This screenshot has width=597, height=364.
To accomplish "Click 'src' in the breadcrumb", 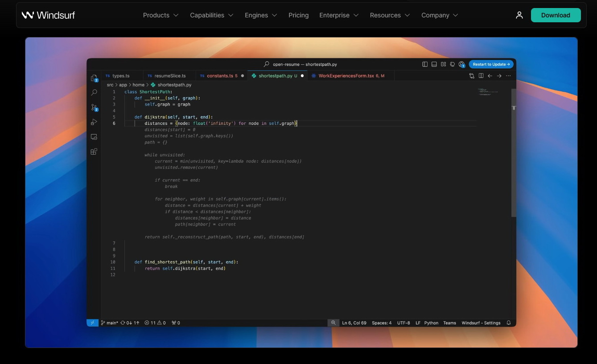I will 110,85.
